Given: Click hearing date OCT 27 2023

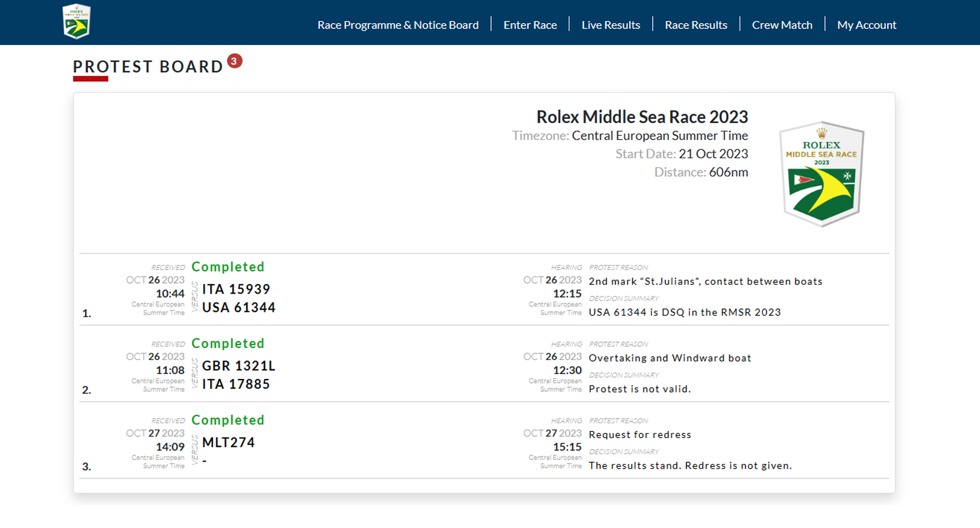Looking at the screenshot, I should point(553,433).
